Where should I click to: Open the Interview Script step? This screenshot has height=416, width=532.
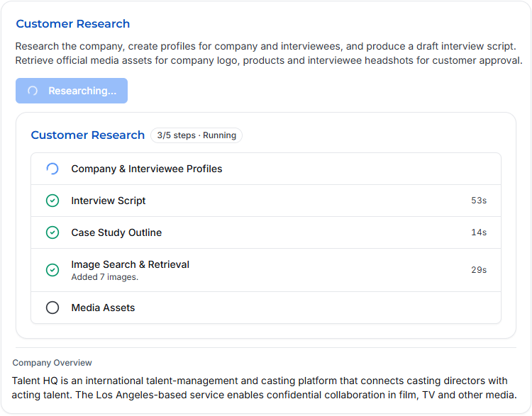tap(266, 201)
